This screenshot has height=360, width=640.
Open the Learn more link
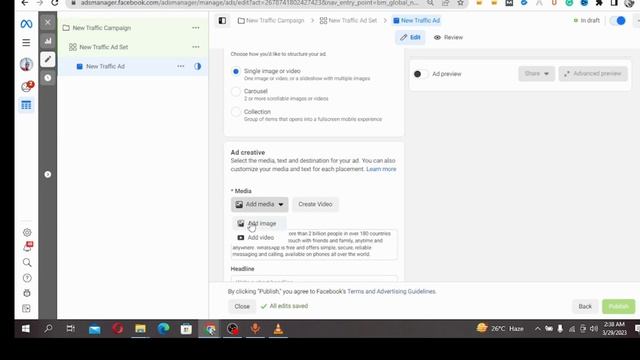tap(381, 169)
